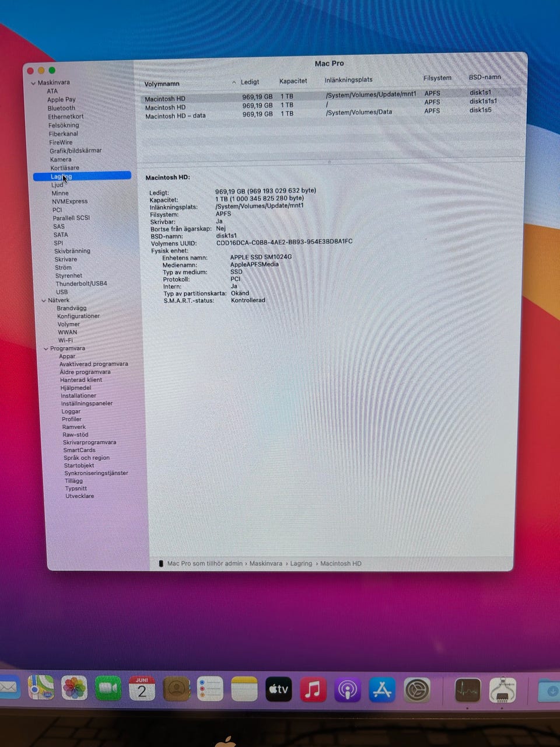
Task: Open the Music app in the Dock
Action: coord(313,690)
